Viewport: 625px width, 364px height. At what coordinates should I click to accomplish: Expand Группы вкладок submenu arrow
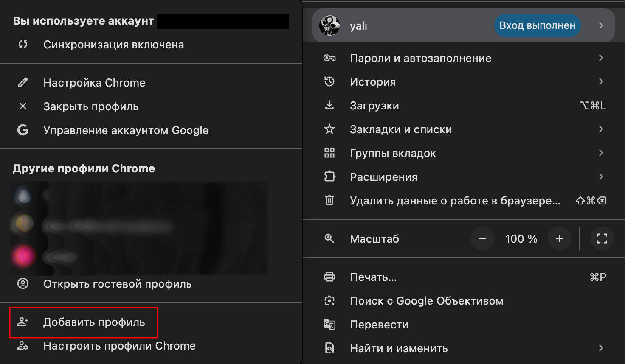(x=601, y=153)
